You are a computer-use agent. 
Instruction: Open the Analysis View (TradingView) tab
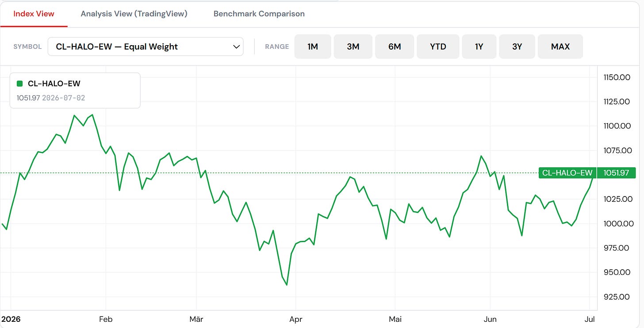coord(134,14)
